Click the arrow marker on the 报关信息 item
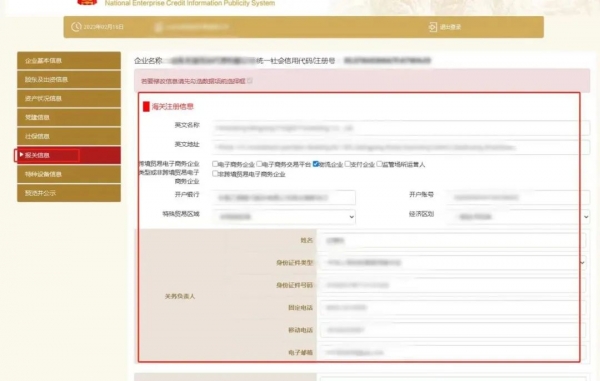The width and height of the screenshot is (600, 381). (x=21, y=155)
